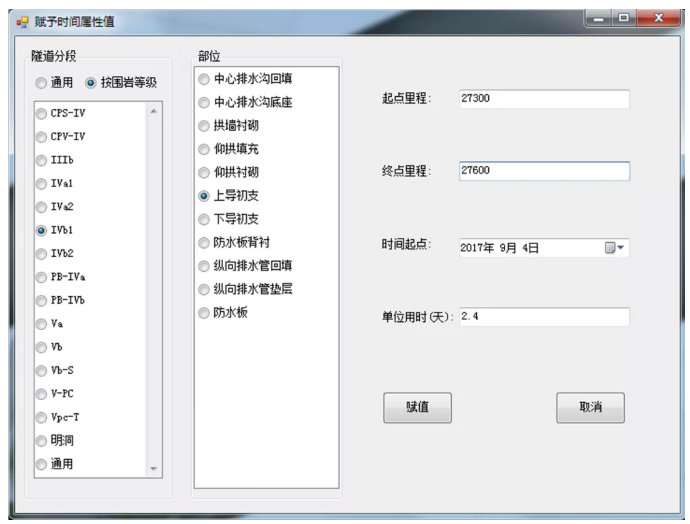The height and width of the screenshot is (524, 690).
Task: Choose CPS-IV rock grade
Action: [41, 114]
